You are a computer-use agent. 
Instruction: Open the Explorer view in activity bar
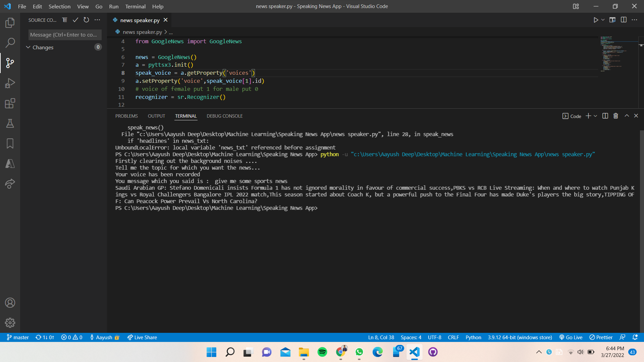coord(10,23)
